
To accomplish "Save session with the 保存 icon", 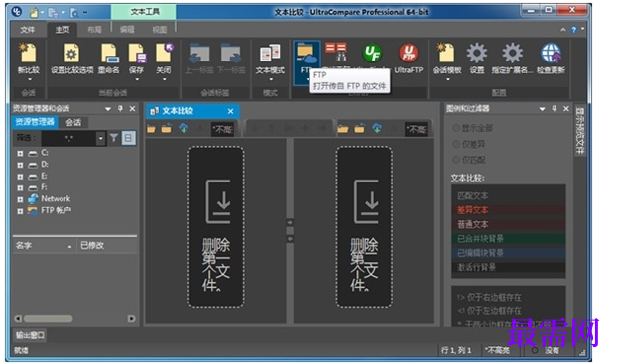I will tap(136, 54).
